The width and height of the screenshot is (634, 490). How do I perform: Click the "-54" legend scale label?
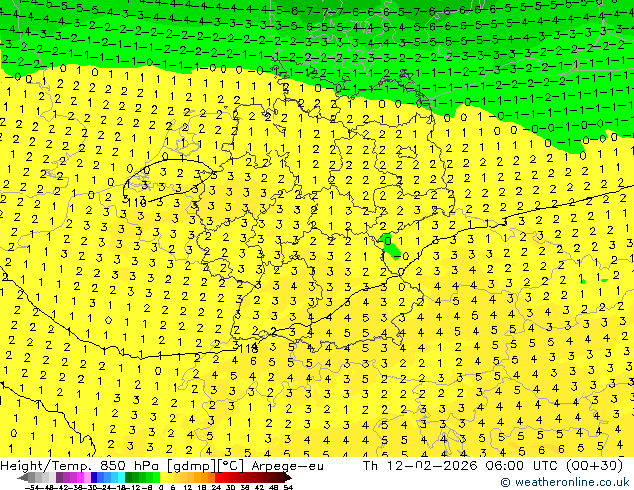32,487
